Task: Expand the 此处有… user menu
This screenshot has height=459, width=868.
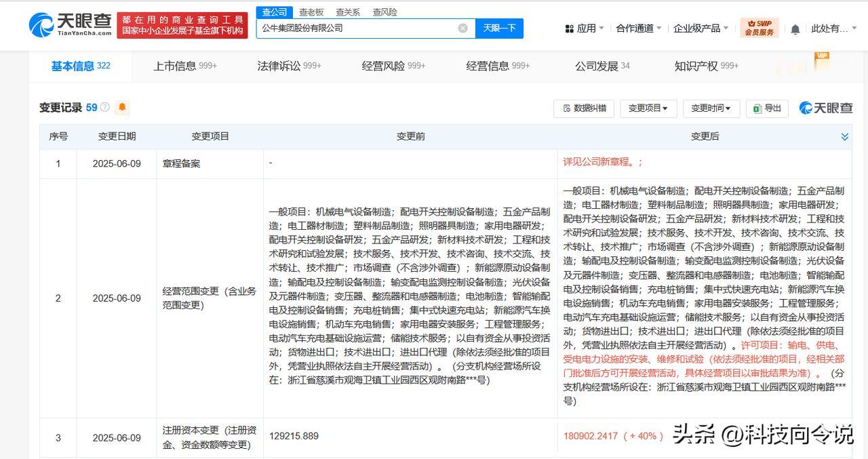Action: coord(834,28)
